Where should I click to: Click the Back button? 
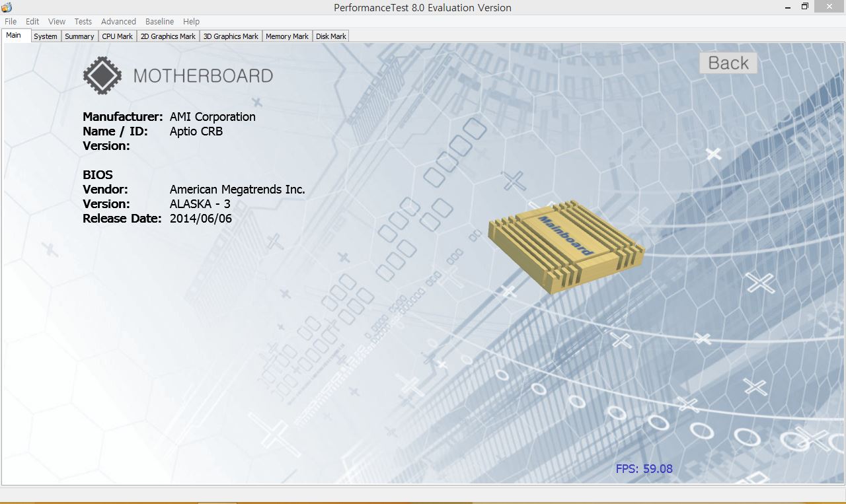click(x=728, y=63)
